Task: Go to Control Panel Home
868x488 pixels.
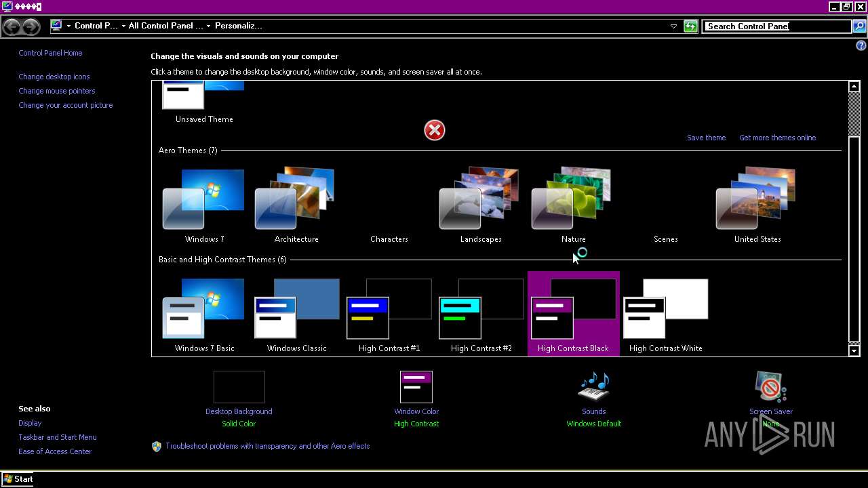Action: coord(50,53)
